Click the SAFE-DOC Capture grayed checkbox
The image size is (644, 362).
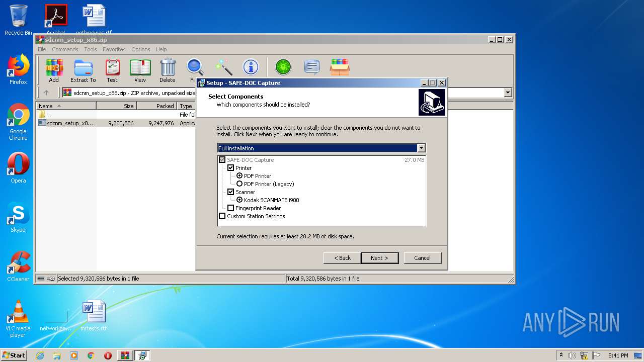(x=222, y=160)
